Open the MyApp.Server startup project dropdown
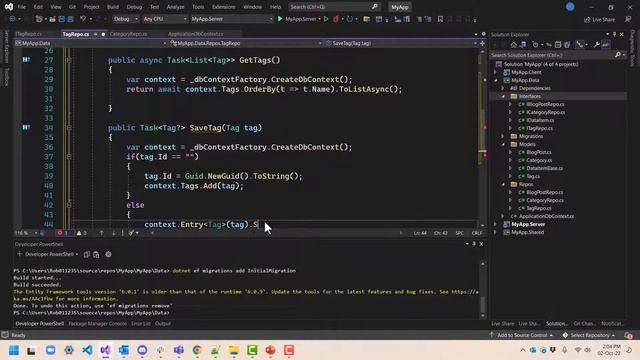Viewport: 640px width, 360px height. (x=231, y=19)
